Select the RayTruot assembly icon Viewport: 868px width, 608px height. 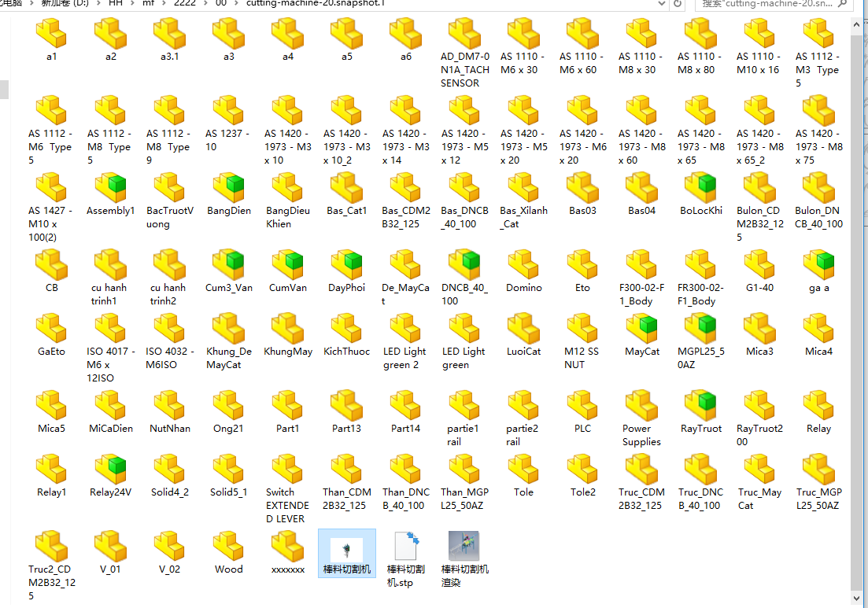[x=700, y=404]
